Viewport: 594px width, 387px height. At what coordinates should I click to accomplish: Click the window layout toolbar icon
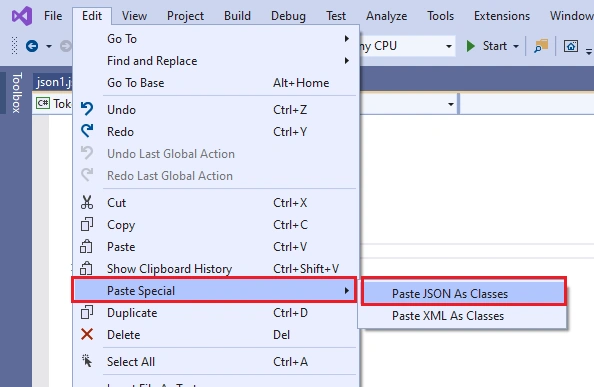(x=571, y=46)
